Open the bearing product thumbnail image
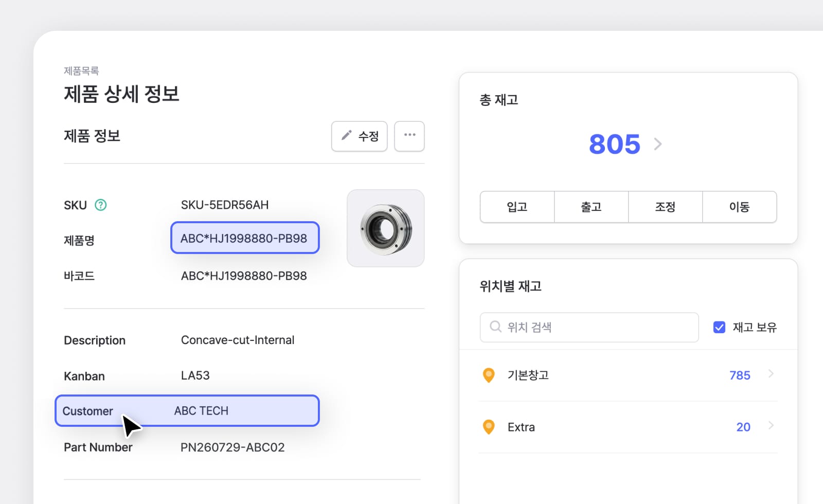The image size is (823, 504). click(x=386, y=228)
